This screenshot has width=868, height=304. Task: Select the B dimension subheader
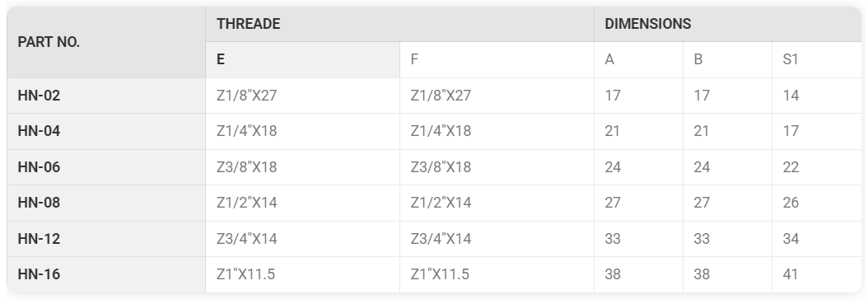727,60
